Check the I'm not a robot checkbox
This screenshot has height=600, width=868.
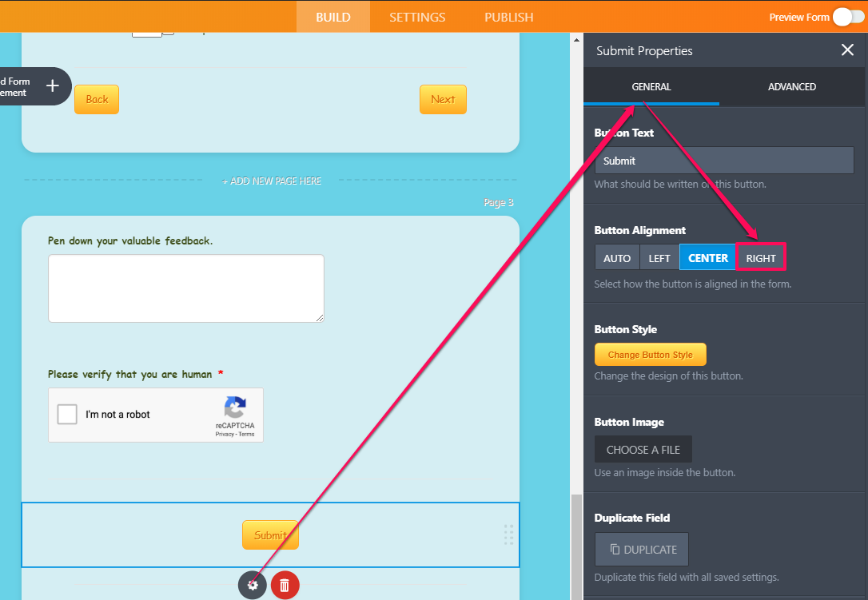pyautogui.click(x=67, y=414)
